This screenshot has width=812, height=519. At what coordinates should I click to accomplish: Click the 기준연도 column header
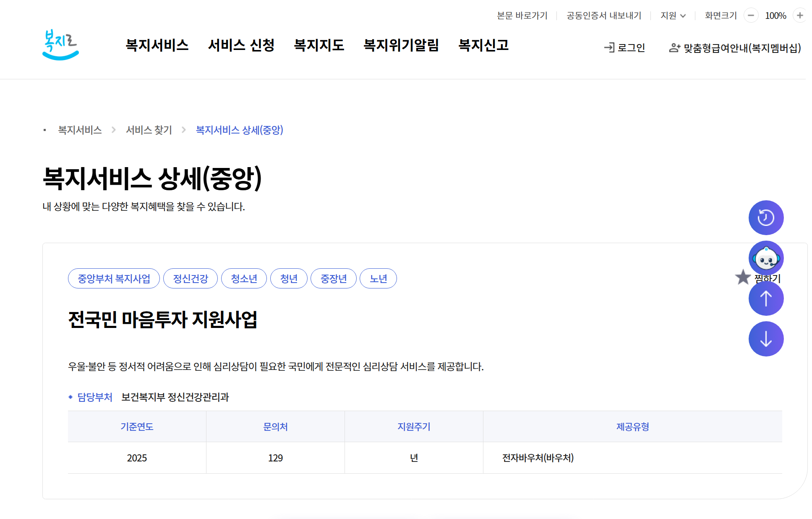coord(137,427)
